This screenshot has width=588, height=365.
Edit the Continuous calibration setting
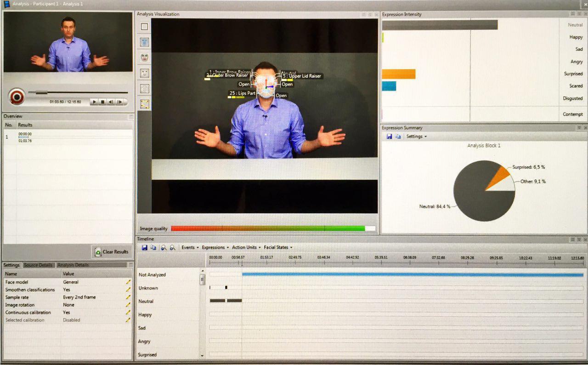tap(128, 312)
